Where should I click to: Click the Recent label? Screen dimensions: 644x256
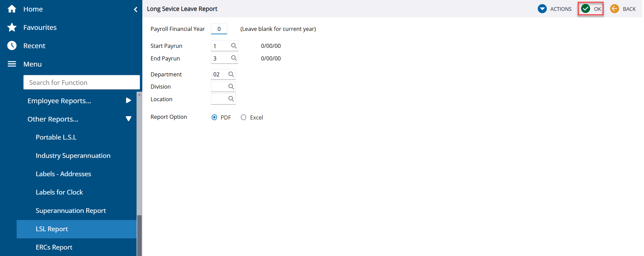tap(34, 46)
